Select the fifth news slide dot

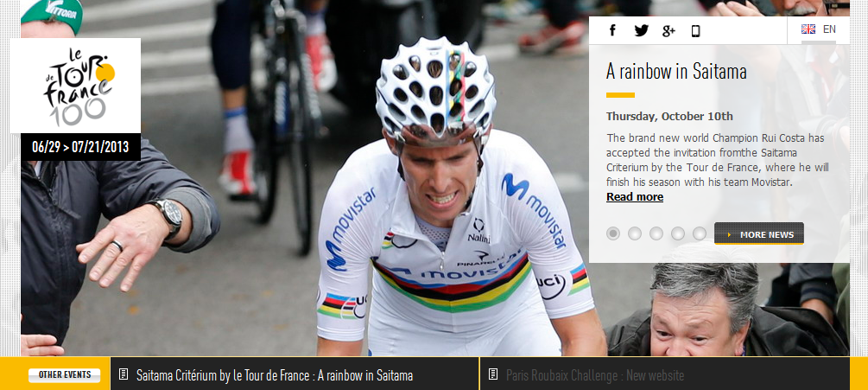coord(700,233)
